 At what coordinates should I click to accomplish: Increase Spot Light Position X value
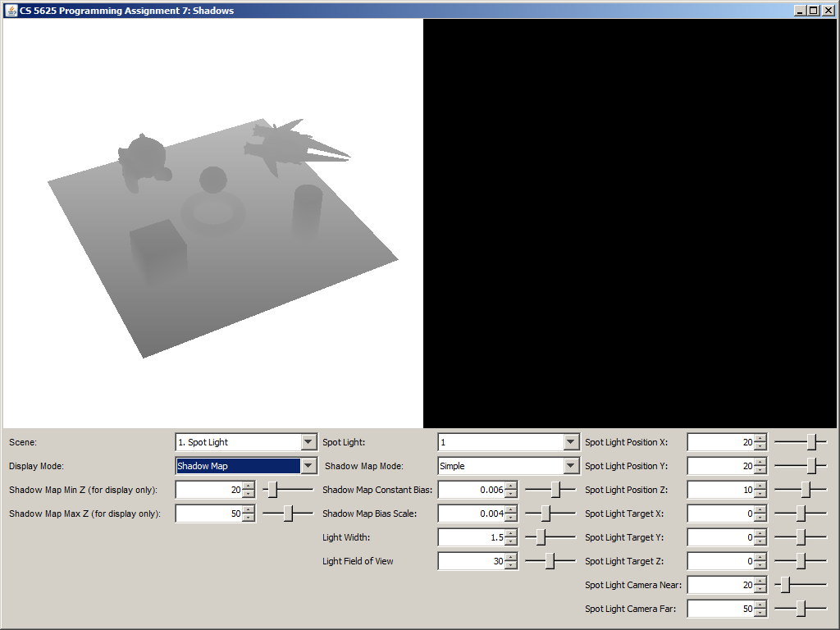[760, 438]
